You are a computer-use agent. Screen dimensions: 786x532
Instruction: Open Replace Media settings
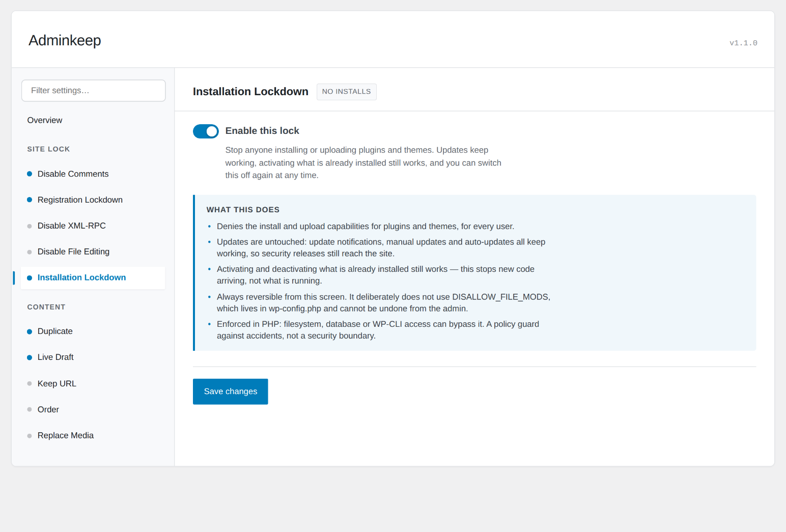pos(93,436)
